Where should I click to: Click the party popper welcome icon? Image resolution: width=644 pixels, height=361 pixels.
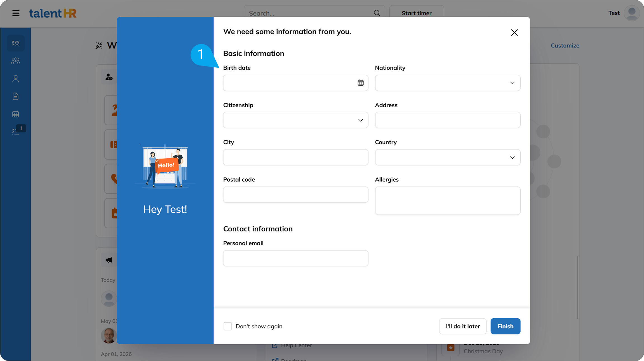click(x=99, y=45)
